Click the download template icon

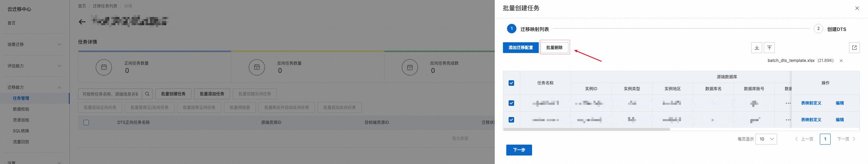[x=756, y=48]
